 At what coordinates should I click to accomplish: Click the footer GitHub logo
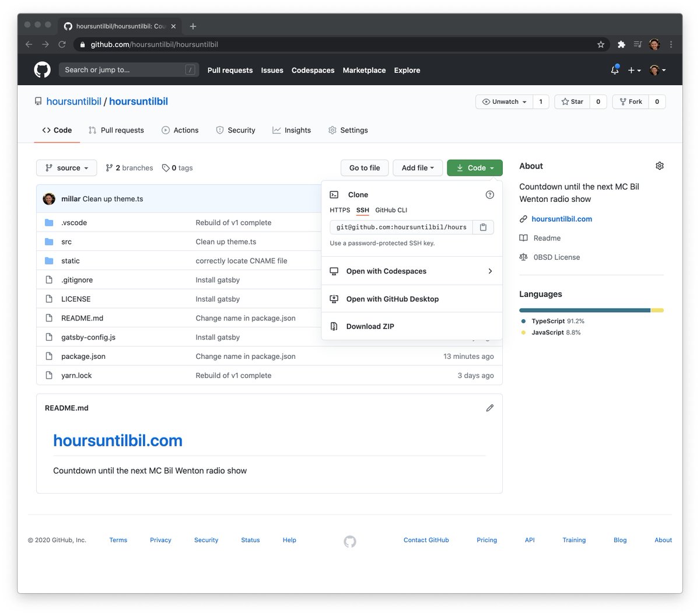(350, 541)
